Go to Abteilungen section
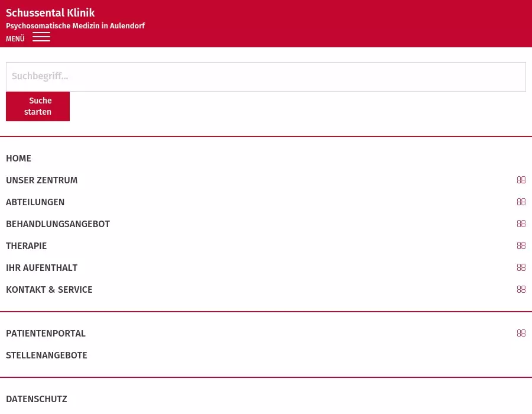This screenshot has width=532, height=414. (35, 202)
